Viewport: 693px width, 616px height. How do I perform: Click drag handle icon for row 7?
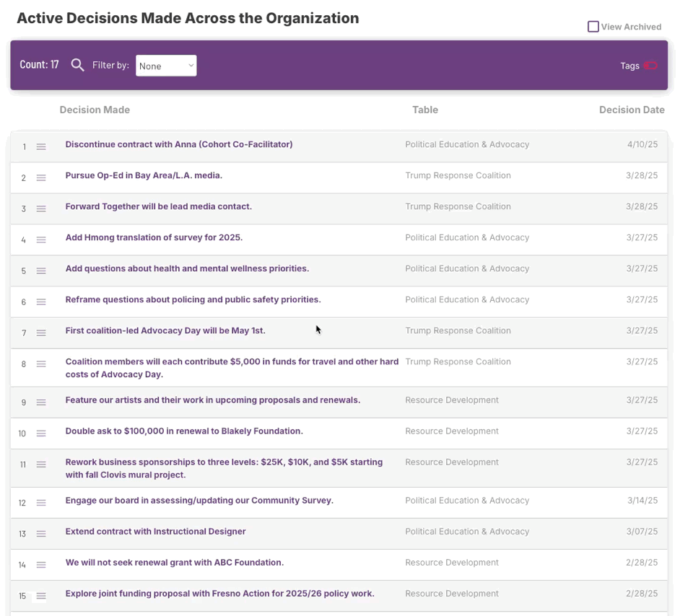coord(41,333)
